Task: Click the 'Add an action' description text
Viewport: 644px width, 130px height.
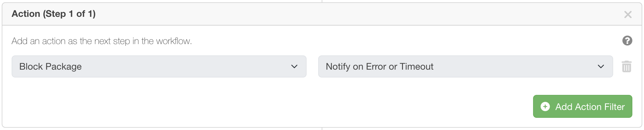Action: click(102, 41)
